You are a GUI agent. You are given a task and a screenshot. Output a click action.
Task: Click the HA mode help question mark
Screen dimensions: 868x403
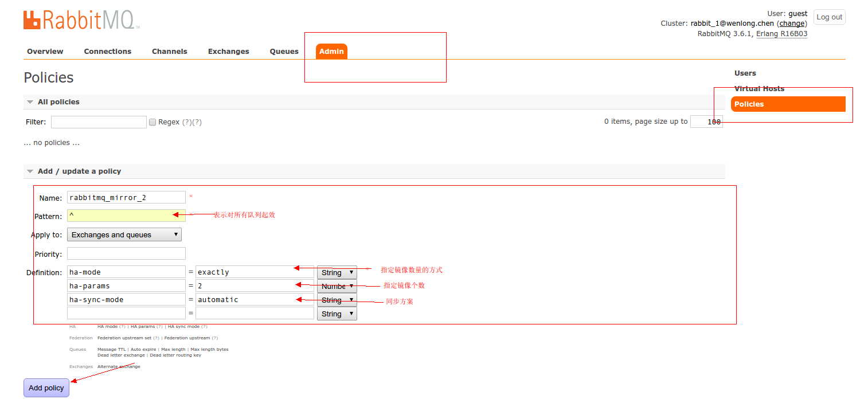(122, 327)
